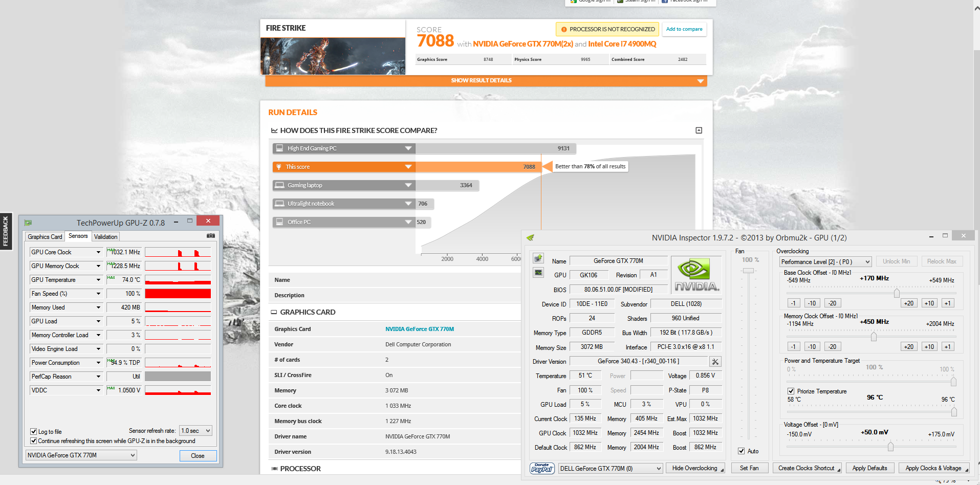Open the Fan Speed (%) sensor dropdown
The image size is (980, 485).
click(x=99, y=294)
